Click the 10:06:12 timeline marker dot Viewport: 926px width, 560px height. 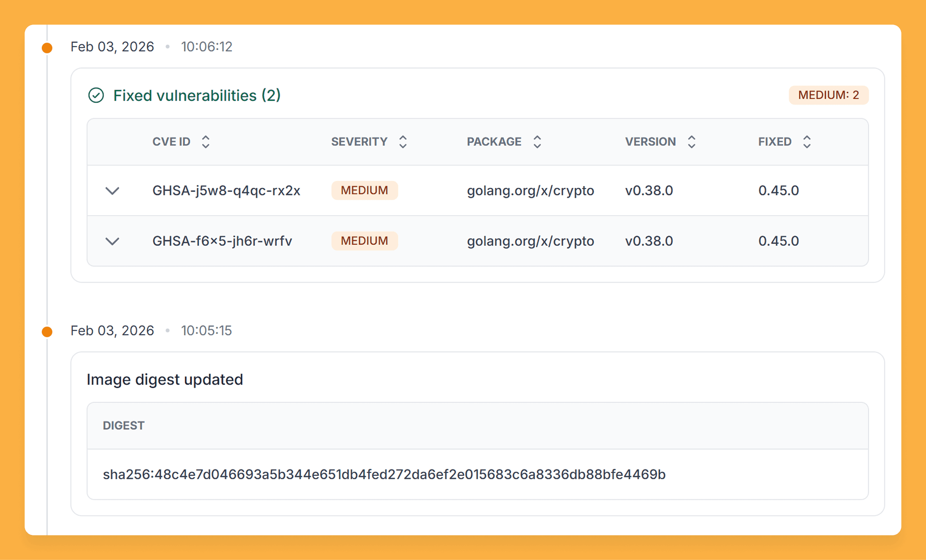pyautogui.click(x=47, y=48)
